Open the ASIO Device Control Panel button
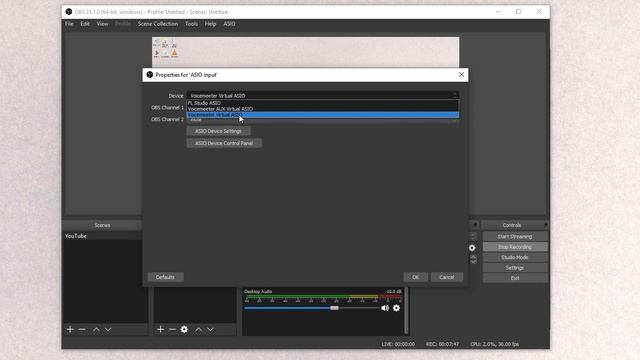 224,143
